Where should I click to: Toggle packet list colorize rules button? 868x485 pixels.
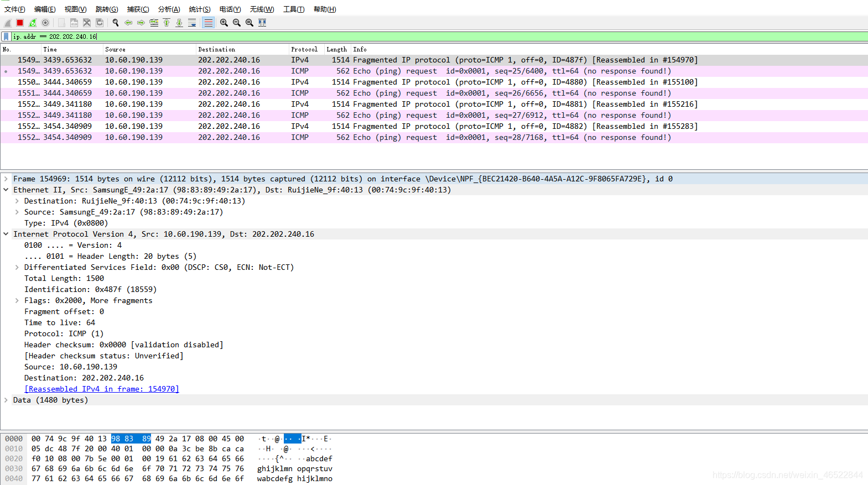click(208, 23)
